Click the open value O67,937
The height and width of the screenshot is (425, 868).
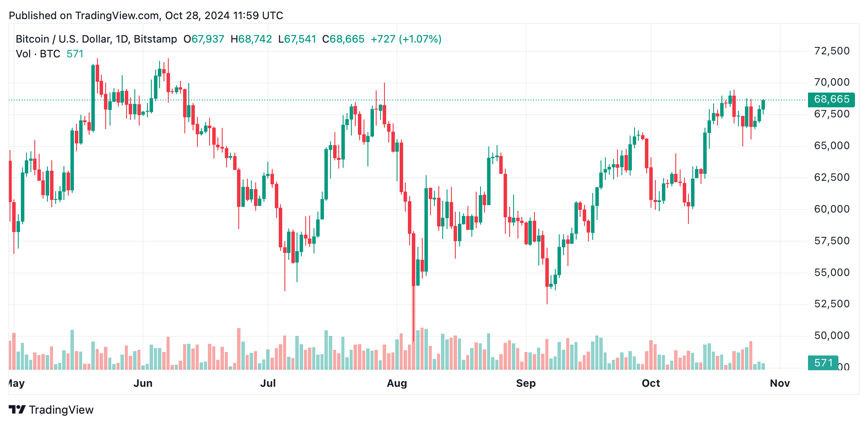tap(204, 39)
